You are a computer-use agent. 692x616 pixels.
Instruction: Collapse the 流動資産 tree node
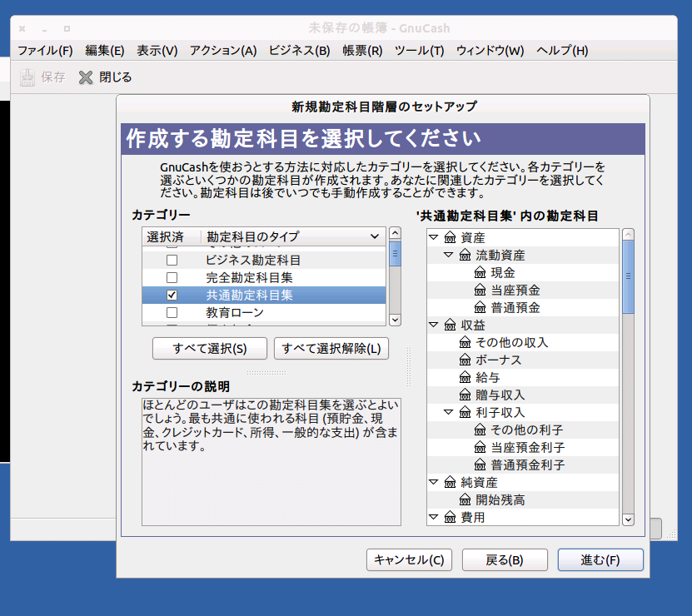click(448, 255)
